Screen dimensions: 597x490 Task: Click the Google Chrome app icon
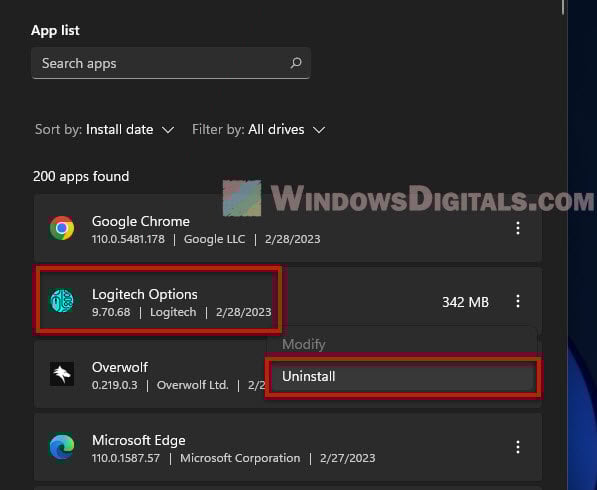click(62, 228)
